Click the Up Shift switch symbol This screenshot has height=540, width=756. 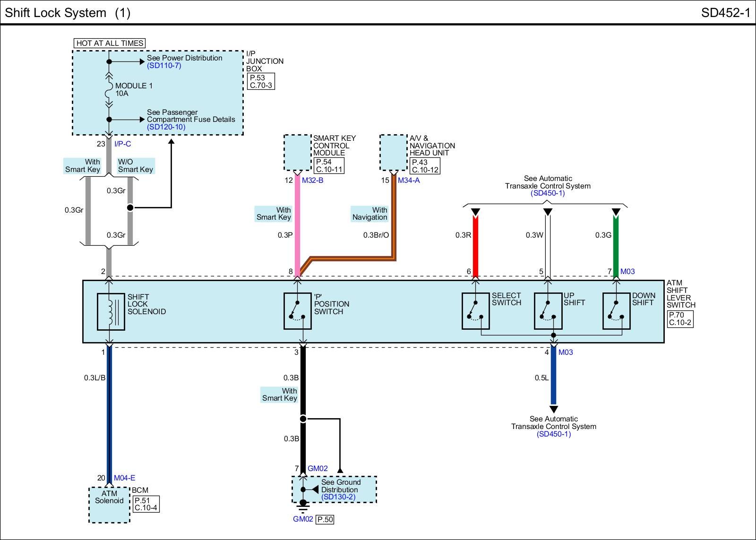pyautogui.click(x=548, y=311)
